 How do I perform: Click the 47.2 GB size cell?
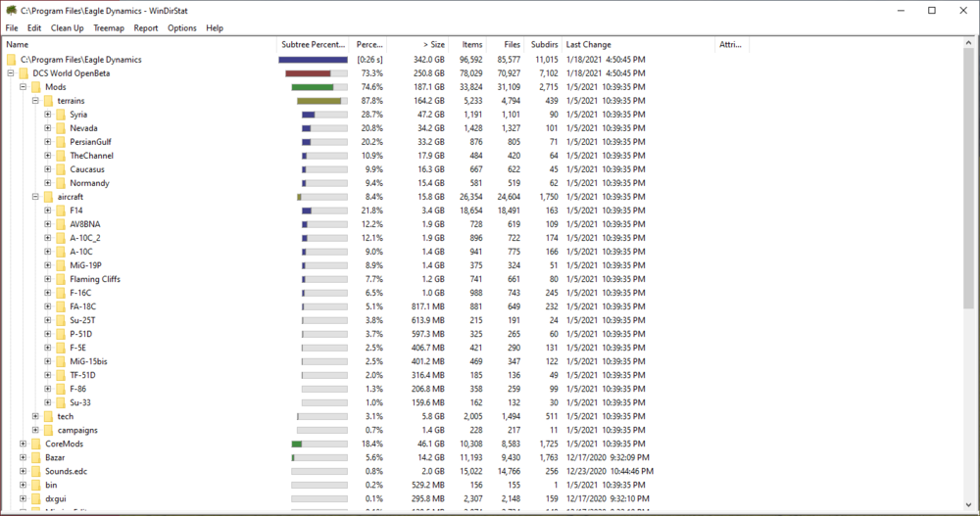point(431,115)
